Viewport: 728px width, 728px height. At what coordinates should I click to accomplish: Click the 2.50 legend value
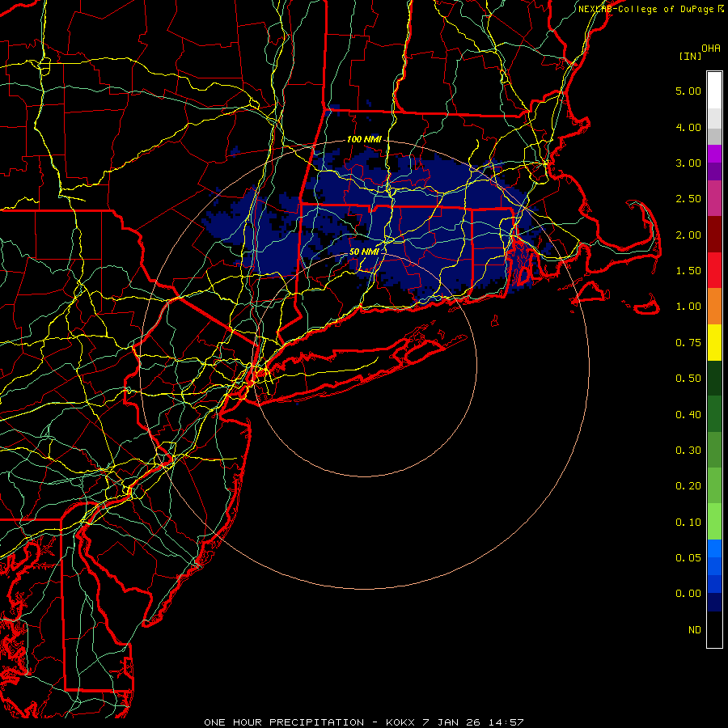(x=688, y=199)
